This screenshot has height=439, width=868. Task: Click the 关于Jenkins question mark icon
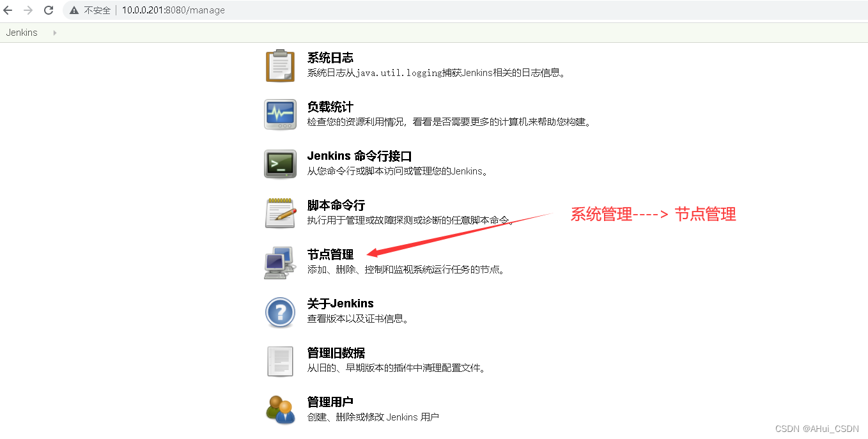pos(280,312)
